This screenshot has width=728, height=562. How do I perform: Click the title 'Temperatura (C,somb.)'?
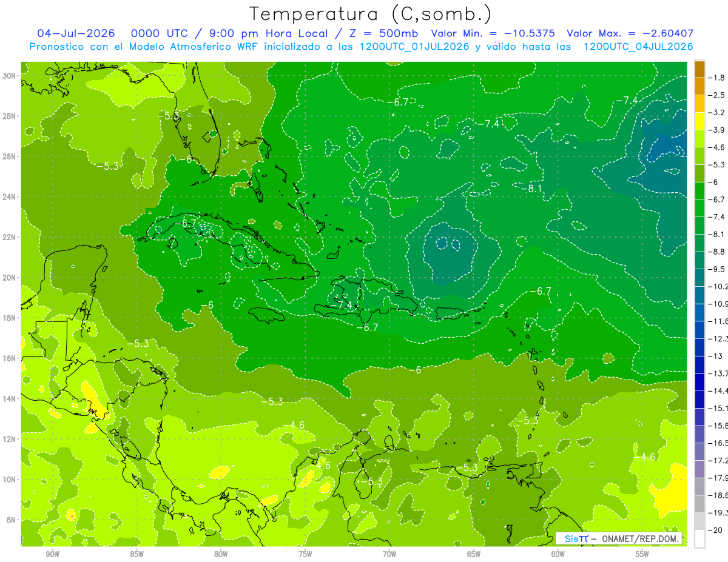[x=371, y=14]
